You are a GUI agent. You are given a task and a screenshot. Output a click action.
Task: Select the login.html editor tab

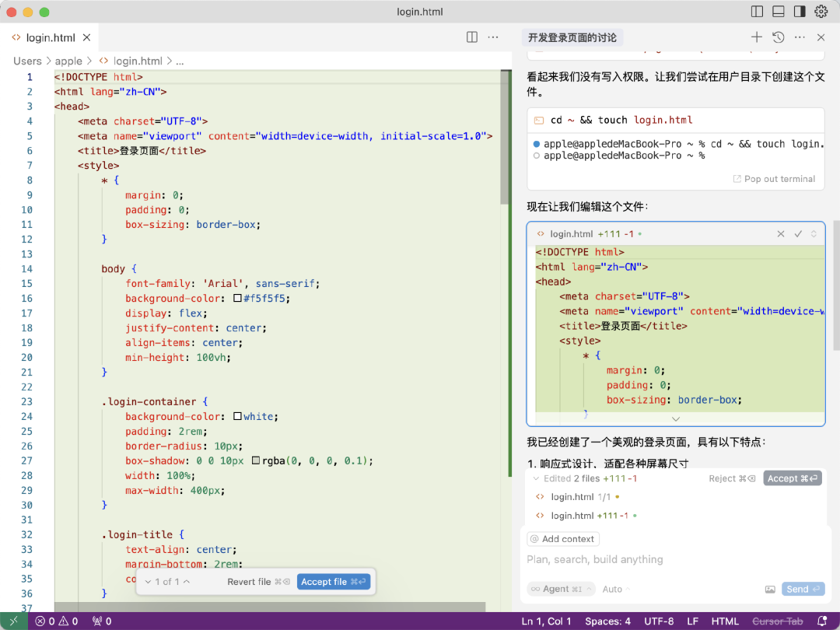(x=51, y=37)
